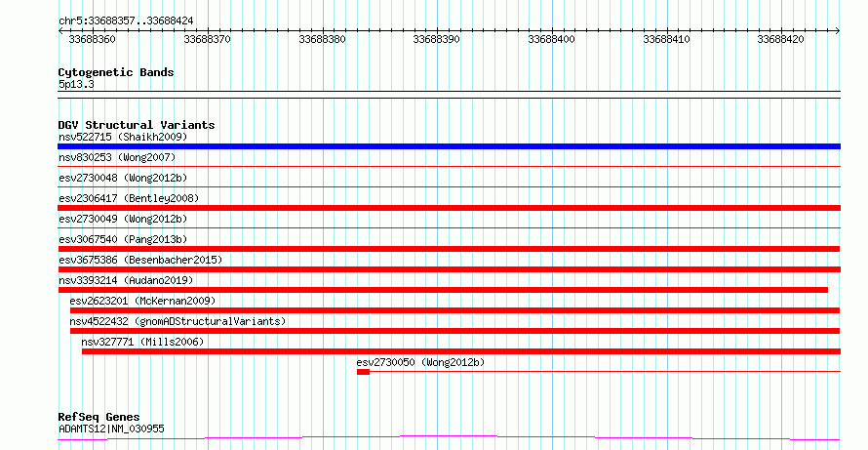This screenshot has height=450, width=868.
Task: Click the nsv327771 (Mills2006) label
Action: click(142, 342)
